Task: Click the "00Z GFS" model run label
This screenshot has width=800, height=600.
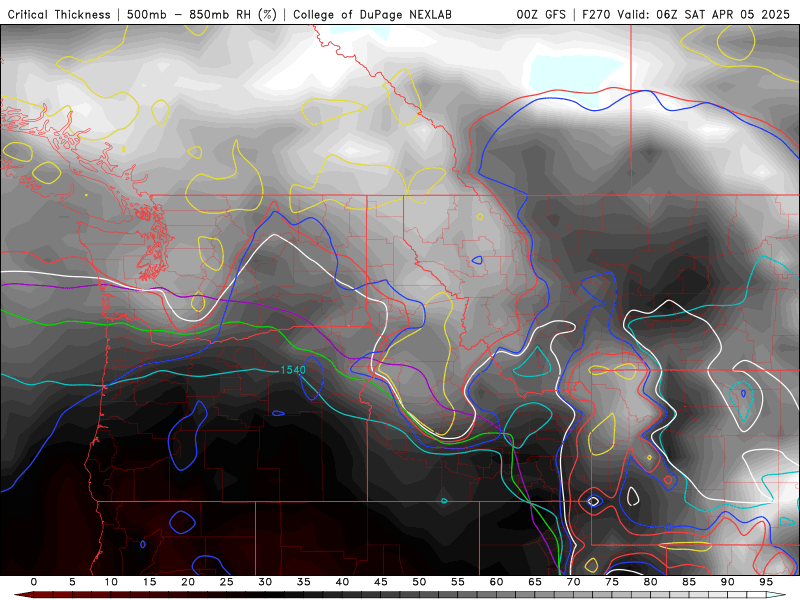Action: tap(541, 15)
